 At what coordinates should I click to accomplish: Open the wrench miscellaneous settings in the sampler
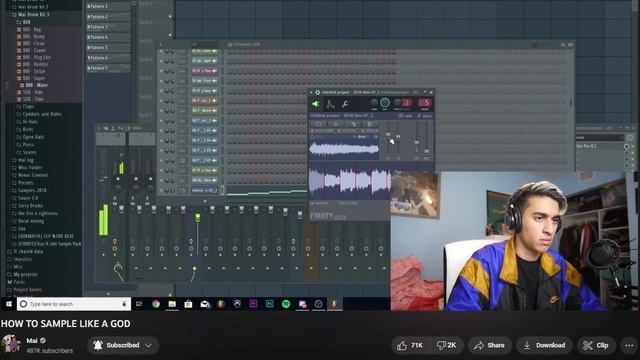pyautogui.click(x=345, y=104)
